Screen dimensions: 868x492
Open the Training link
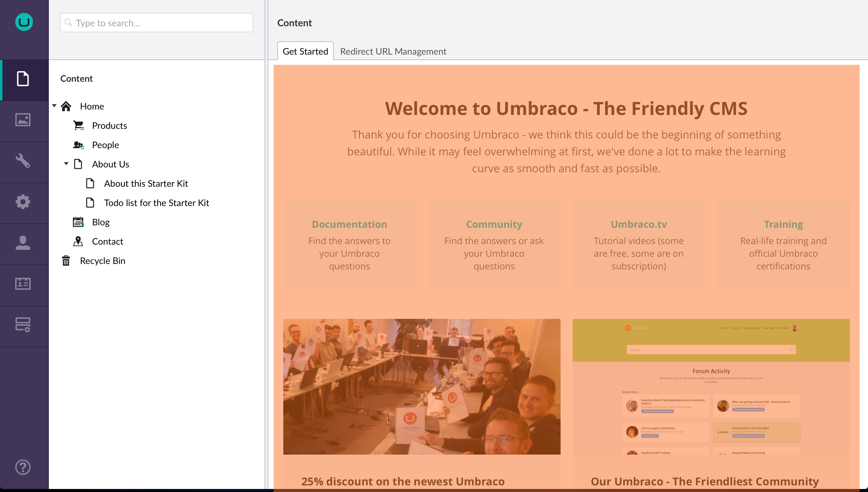point(783,224)
